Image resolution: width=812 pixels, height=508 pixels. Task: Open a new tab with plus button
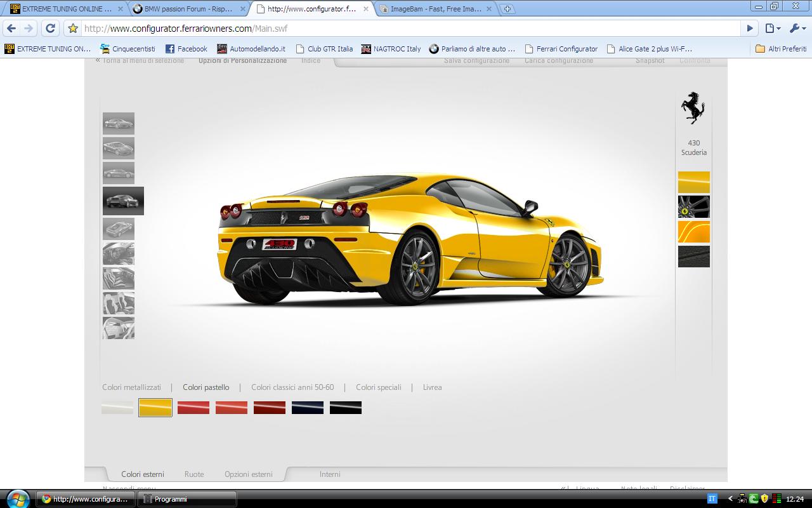click(x=507, y=9)
